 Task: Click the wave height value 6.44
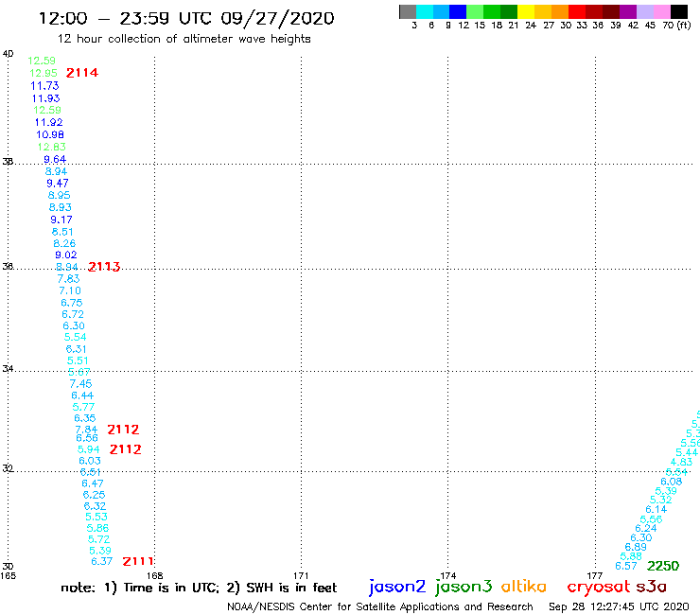coord(82,395)
